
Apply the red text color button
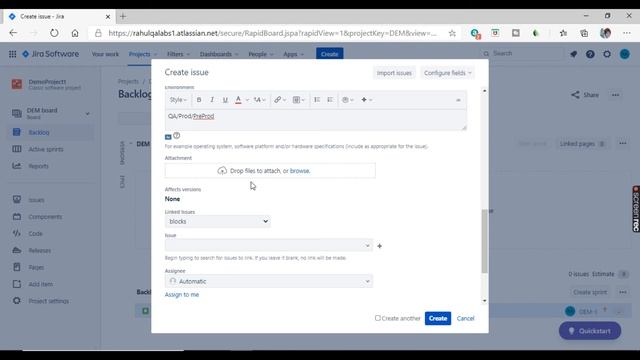238,100
